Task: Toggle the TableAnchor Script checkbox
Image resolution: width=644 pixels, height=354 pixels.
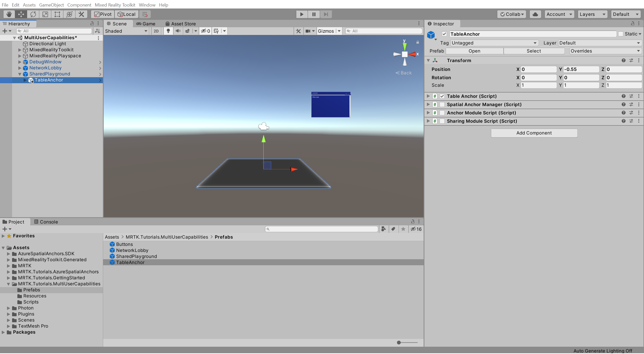Action: coord(442,96)
